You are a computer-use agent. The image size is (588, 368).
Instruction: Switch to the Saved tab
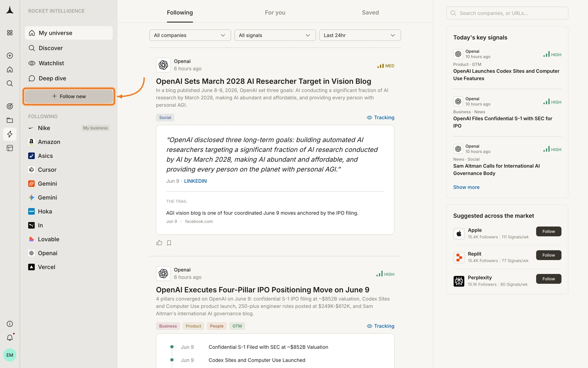pyautogui.click(x=370, y=12)
